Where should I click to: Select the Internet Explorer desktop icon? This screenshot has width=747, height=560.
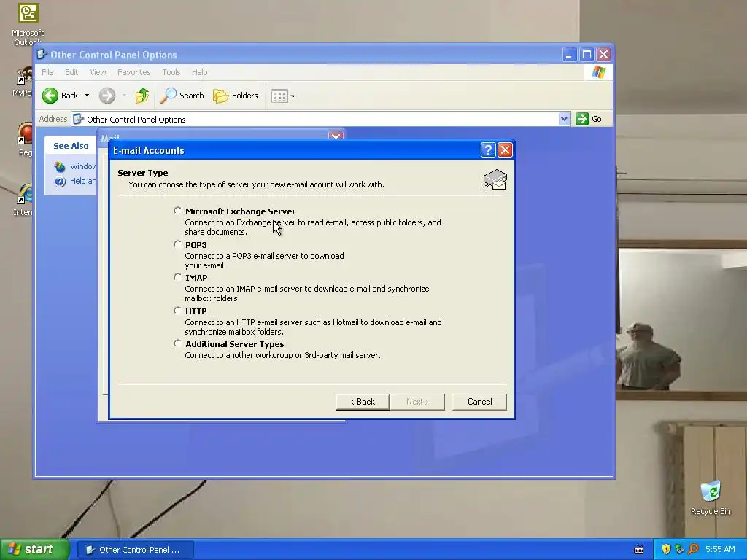pos(24,200)
